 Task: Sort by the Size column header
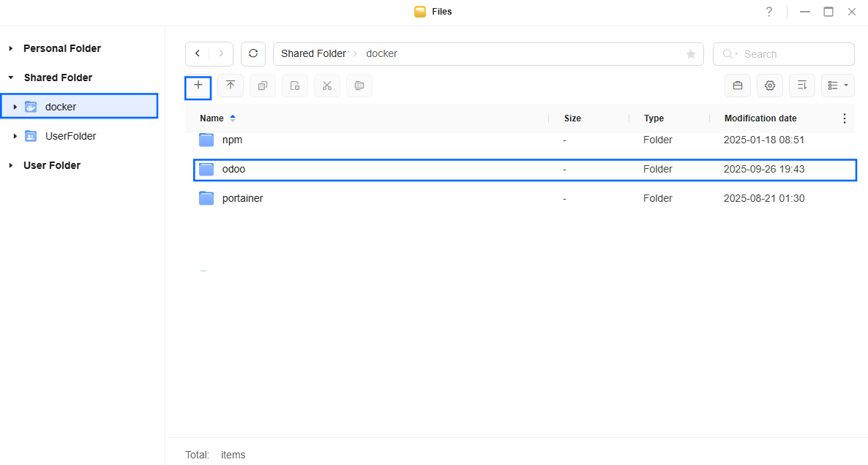coord(572,118)
